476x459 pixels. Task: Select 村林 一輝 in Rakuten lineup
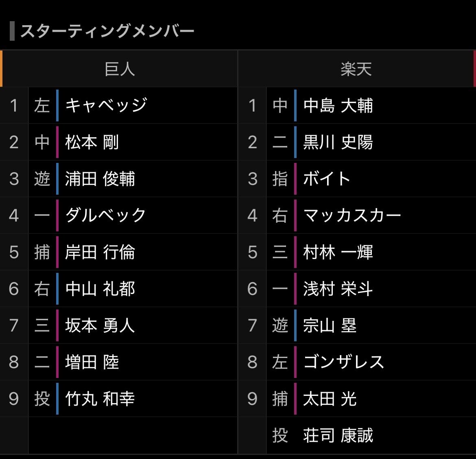coord(338,252)
